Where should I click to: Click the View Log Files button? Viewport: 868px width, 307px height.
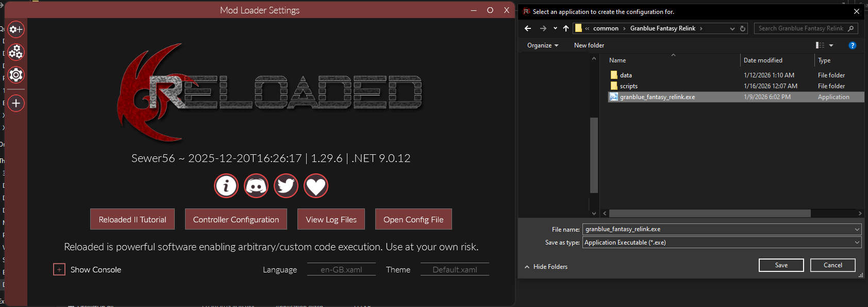click(331, 219)
